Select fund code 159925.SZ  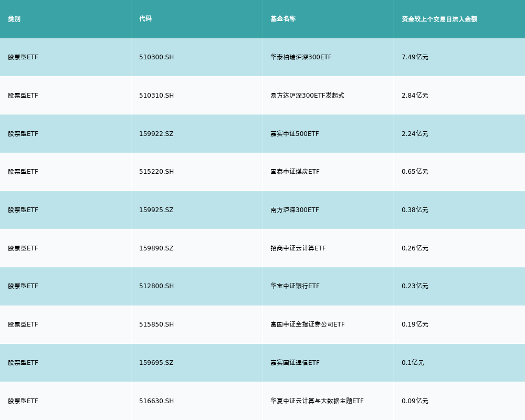pyautogui.click(x=156, y=210)
